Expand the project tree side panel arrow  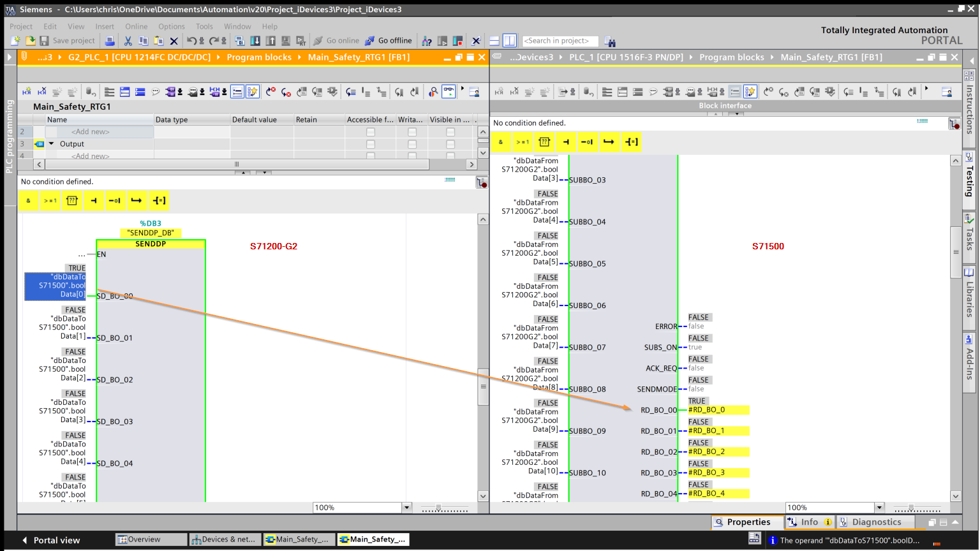coord(9,57)
